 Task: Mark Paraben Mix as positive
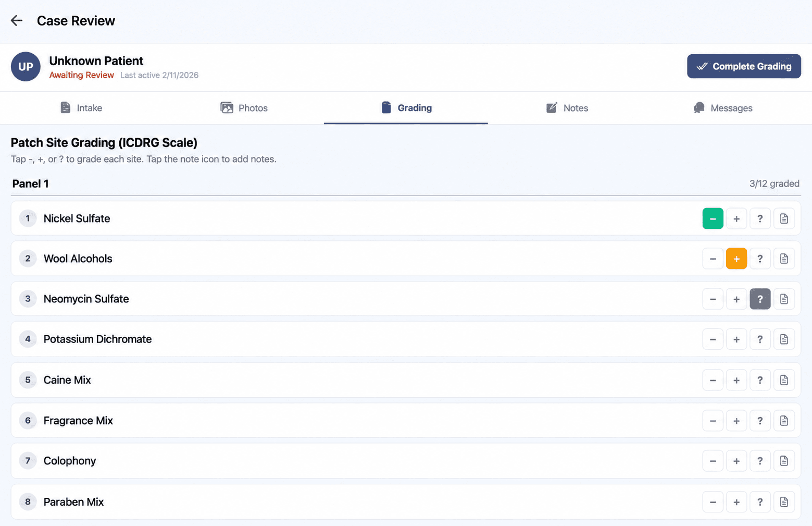coord(736,502)
